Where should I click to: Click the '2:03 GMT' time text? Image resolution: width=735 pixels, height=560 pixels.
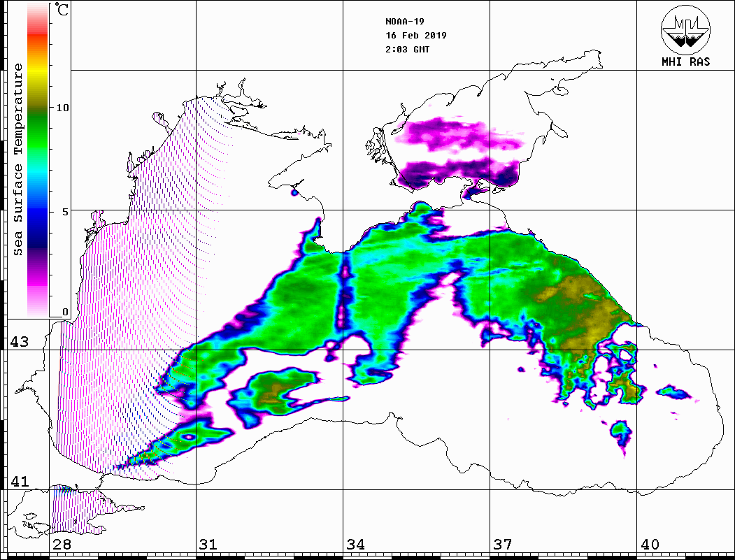[407, 50]
